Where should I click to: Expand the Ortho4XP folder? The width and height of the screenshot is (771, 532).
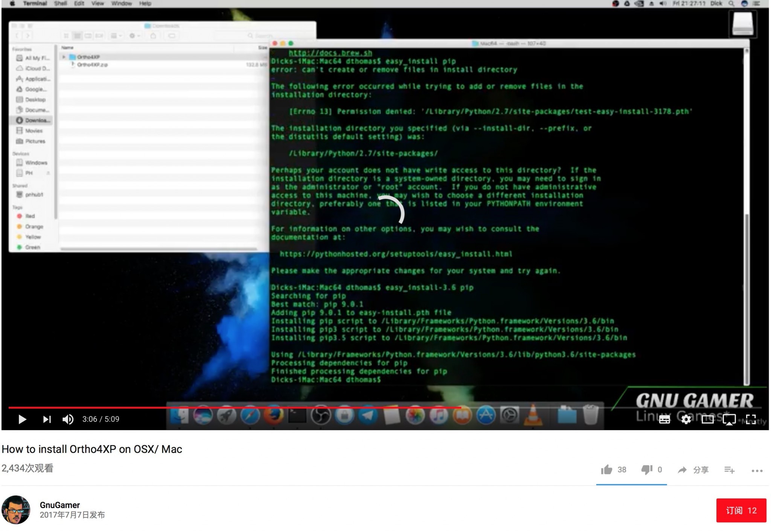[64, 57]
